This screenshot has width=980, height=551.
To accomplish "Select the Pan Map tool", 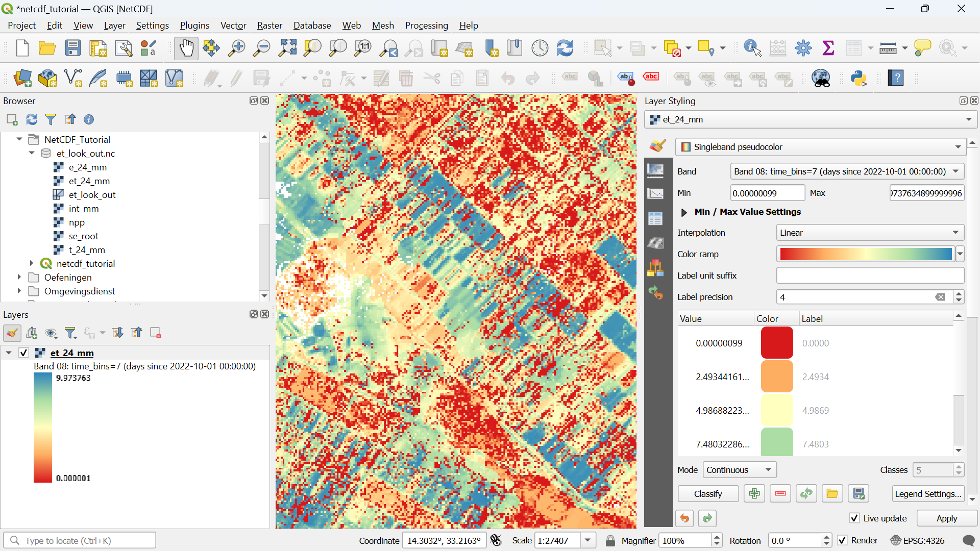I will (186, 48).
